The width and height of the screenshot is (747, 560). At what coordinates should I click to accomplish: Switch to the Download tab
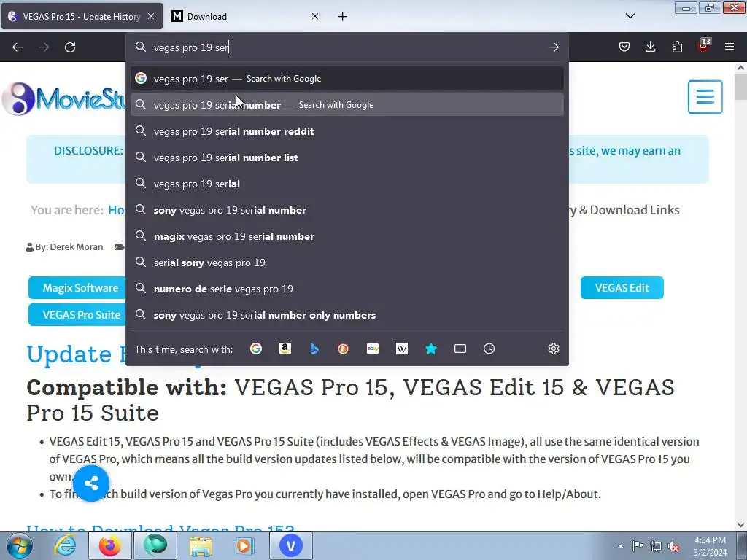click(245, 17)
